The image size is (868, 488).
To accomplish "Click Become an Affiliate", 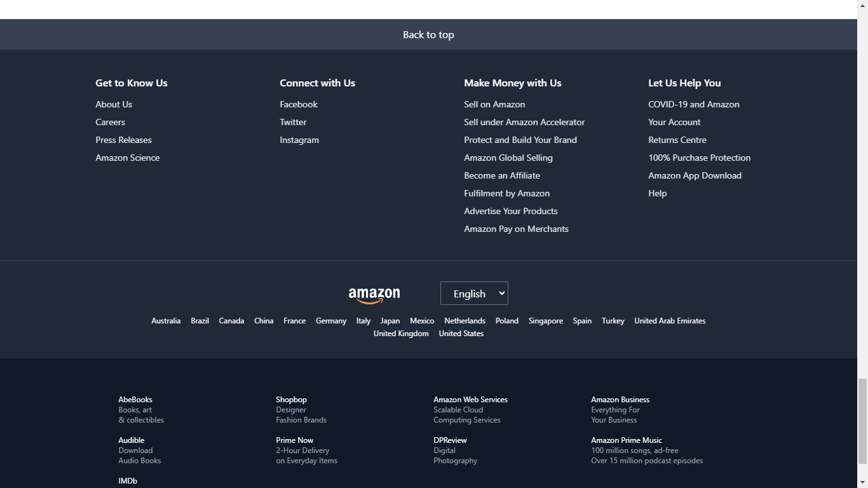I will click(502, 175).
